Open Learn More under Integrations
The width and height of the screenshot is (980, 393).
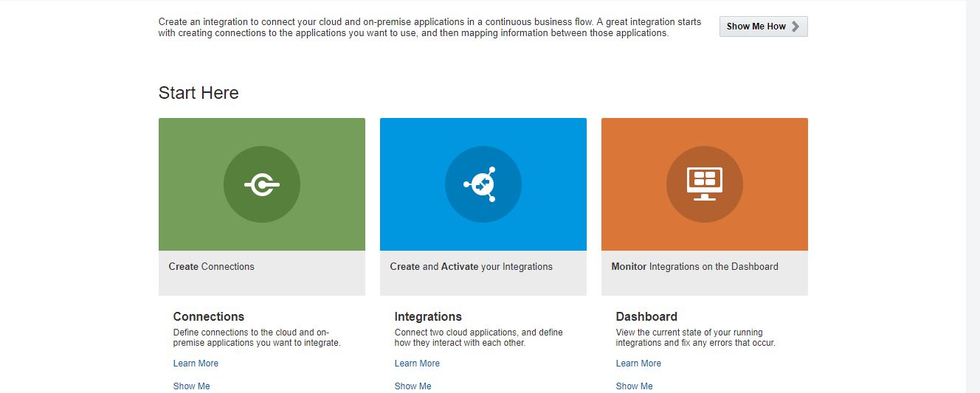tap(417, 364)
